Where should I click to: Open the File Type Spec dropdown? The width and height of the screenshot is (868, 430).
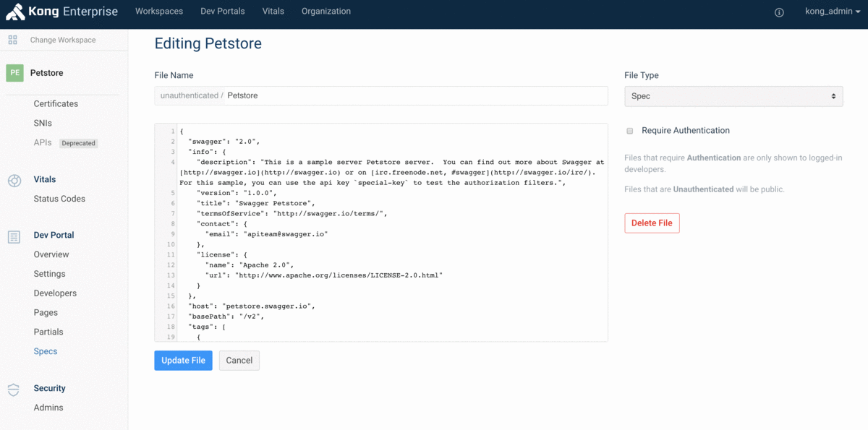733,96
